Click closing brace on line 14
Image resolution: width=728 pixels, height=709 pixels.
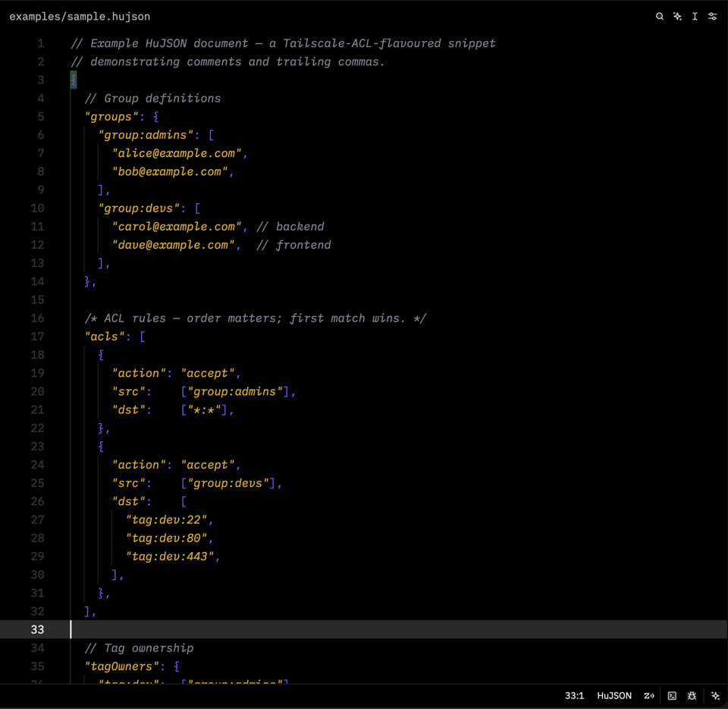pyautogui.click(x=86, y=282)
